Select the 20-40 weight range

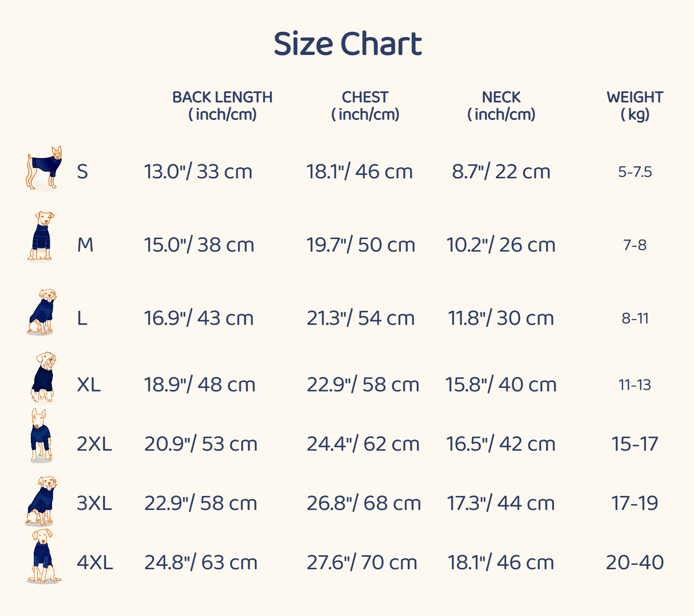point(635,562)
